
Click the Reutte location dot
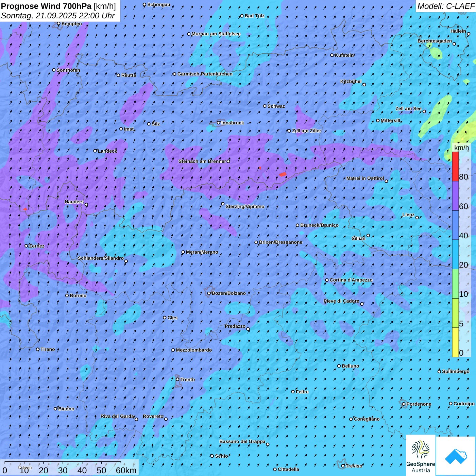[x=118, y=75]
